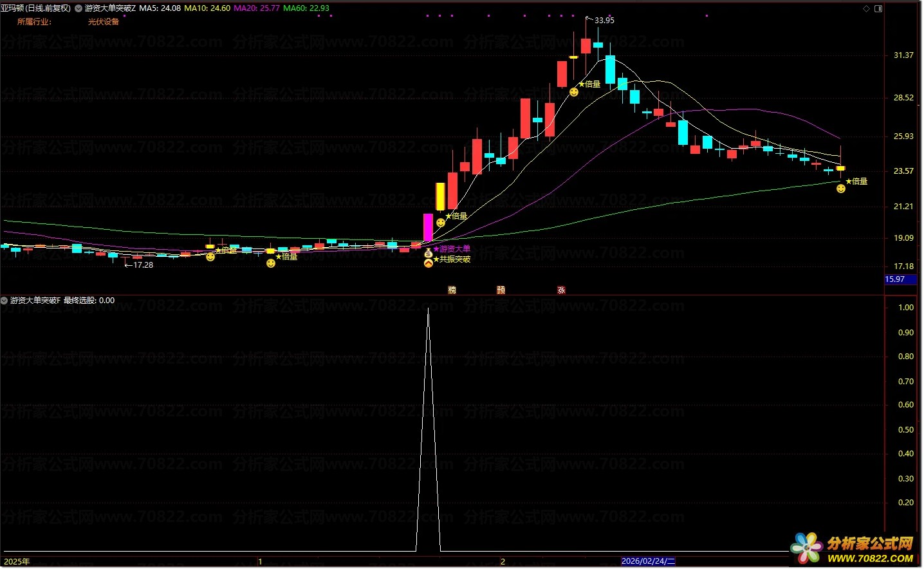Click the white signal spike peak in lower panel
The width and height of the screenshot is (924, 569).
point(428,310)
